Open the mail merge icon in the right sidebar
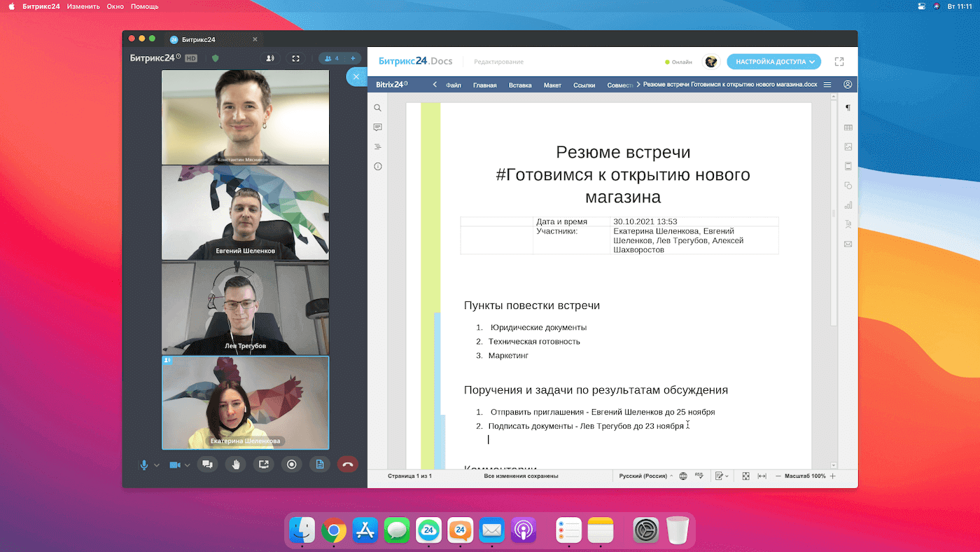 pyautogui.click(x=848, y=244)
